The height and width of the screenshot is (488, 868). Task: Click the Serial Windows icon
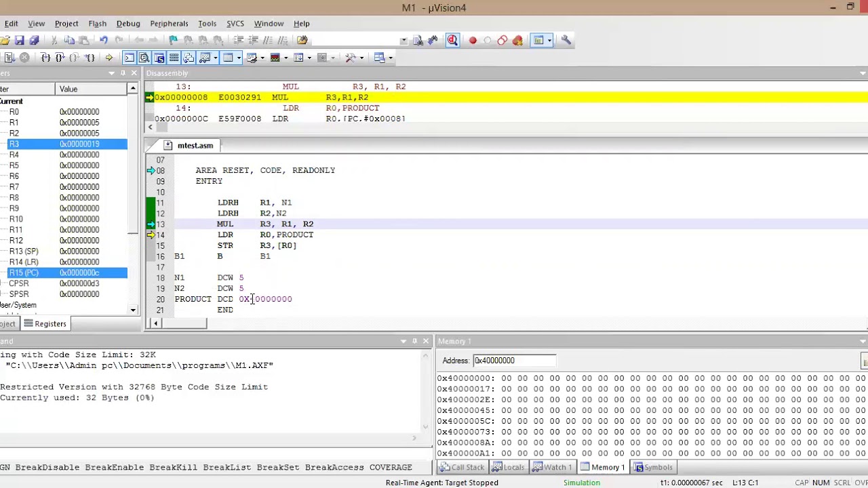pyautogui.click(x=252, y=58)
